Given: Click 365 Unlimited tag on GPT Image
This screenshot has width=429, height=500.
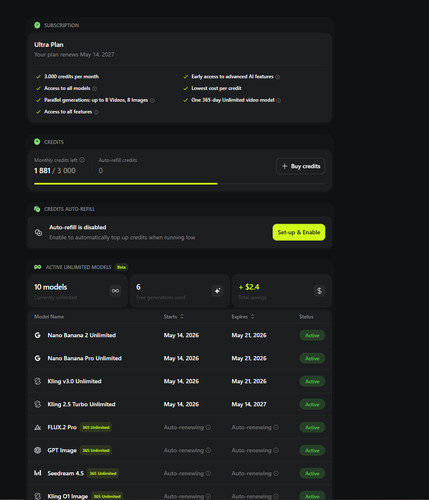Looking at the screenshot, I should point(96,450).
